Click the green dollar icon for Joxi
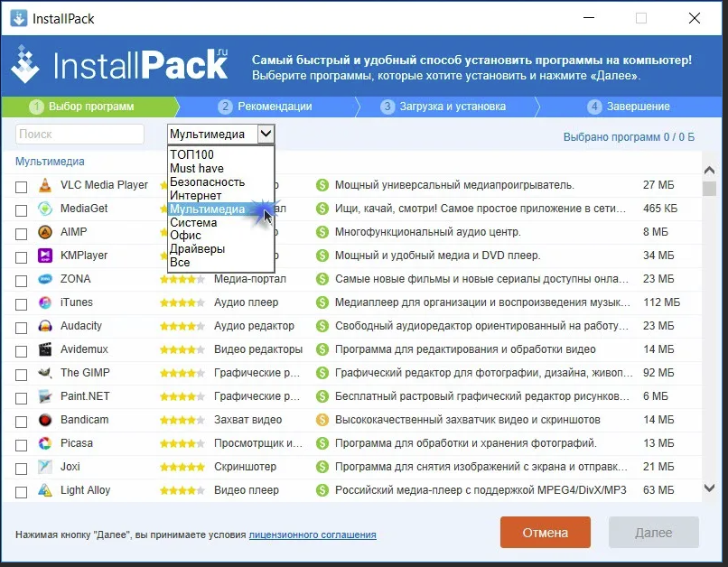The height and width of the screenshot is (567, 728). tap(322, 467)
